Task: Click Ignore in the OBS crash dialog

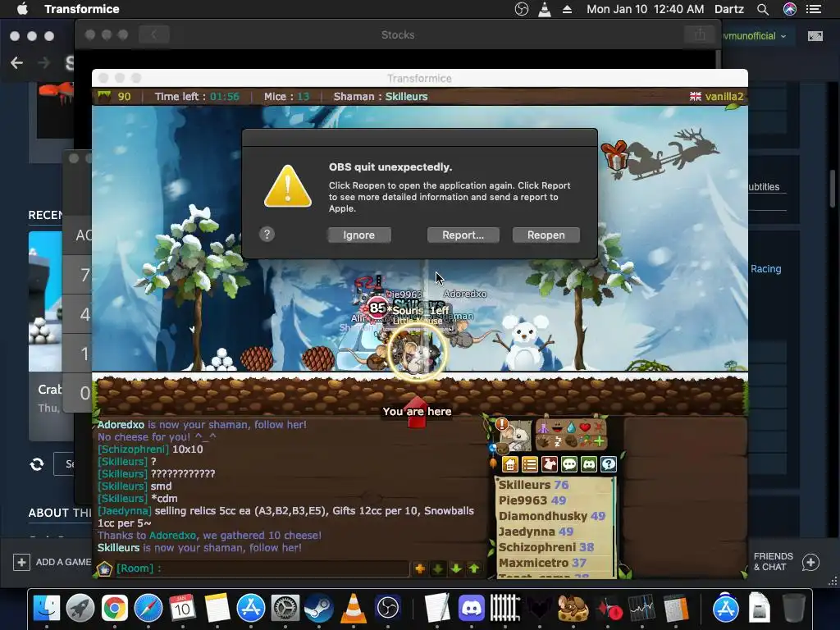Action: tap(359, 235)
